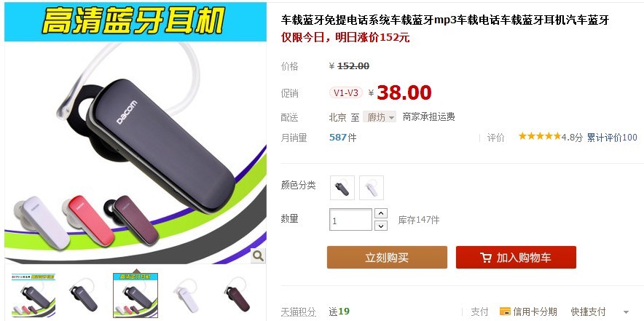Image resolution: width=644 pixels, height=321 pixels.
Task: Select the black headset color option
Action: (342, 188)
